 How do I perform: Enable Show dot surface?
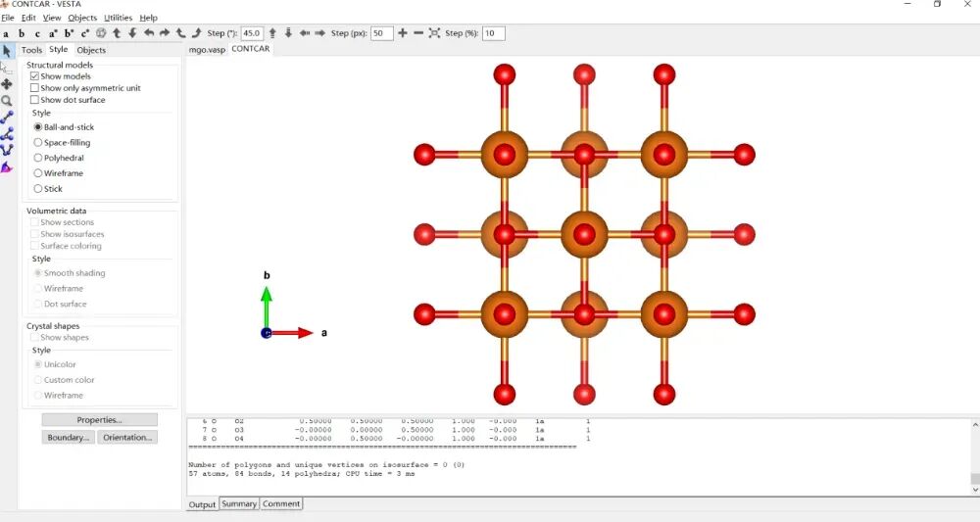coord(34,100)
